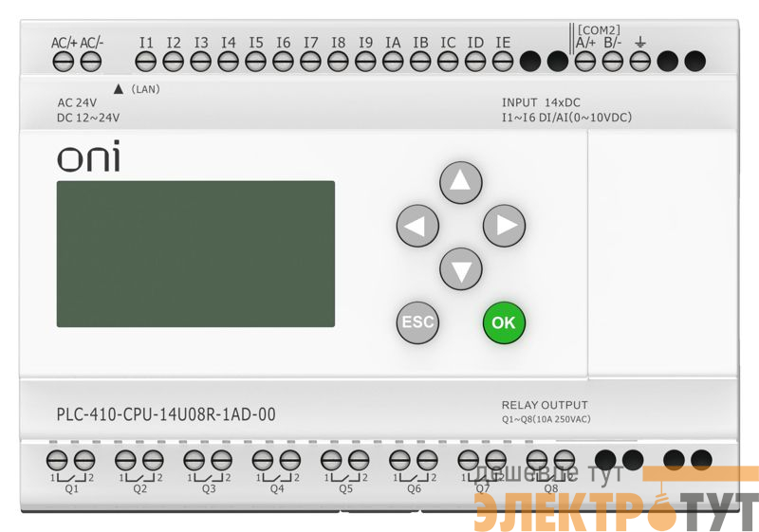Select the I9 input terminal screw
This screenshot has width=759, height=532.
(x=365, y=62)
